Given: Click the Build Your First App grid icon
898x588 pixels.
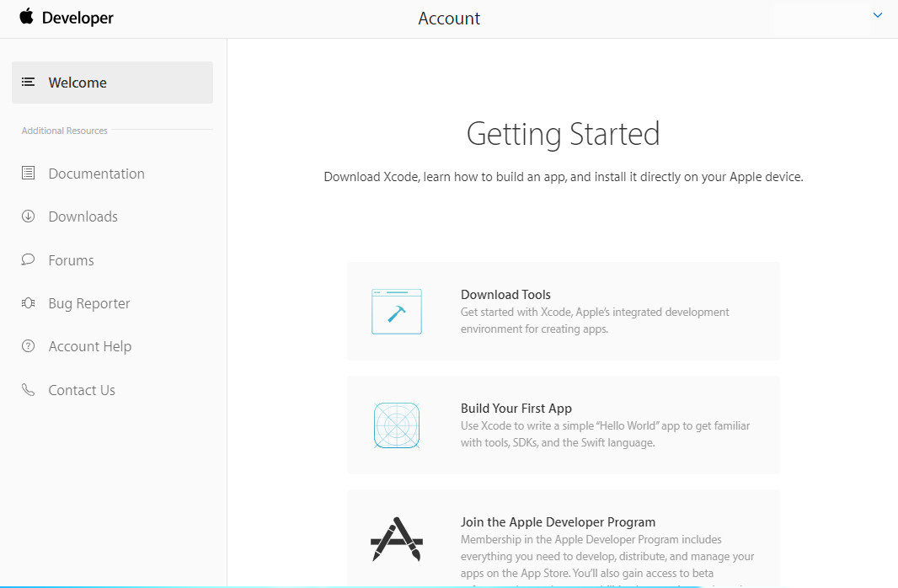Looking at the screenshot, I should click(396, 425).
